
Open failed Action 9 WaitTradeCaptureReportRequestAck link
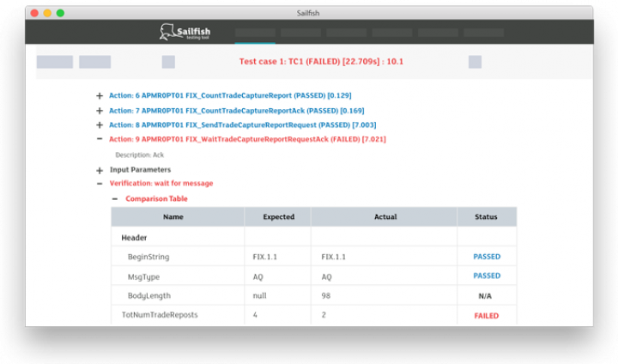coord(247,139)
